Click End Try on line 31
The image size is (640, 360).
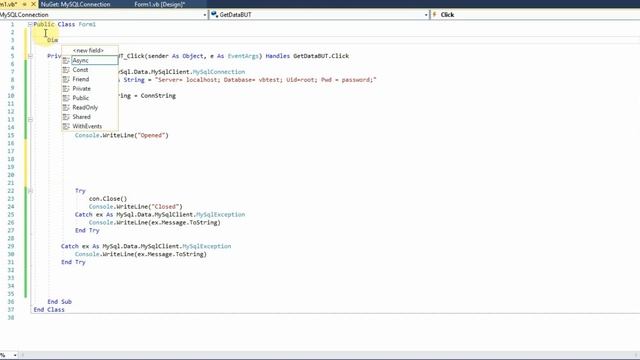click(x=73, y=262)
